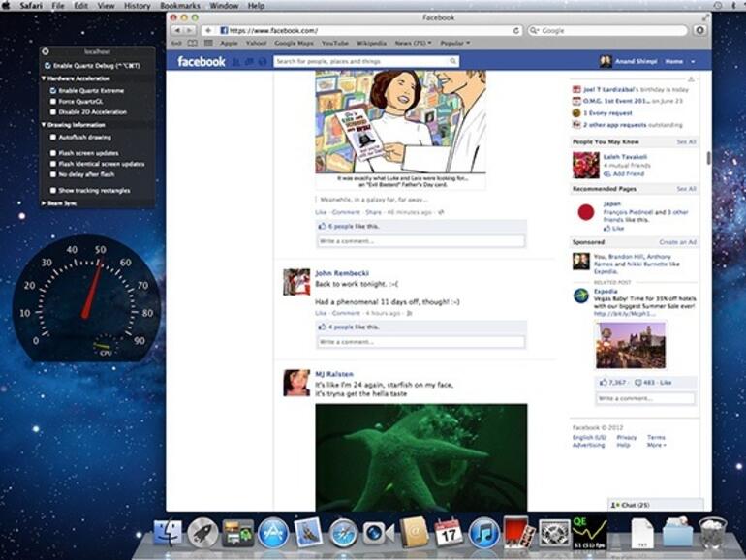Enable Force QuartzGL checkbox
Image resolution: width=746 pixels, height=560 pixels.
(53, 102)
